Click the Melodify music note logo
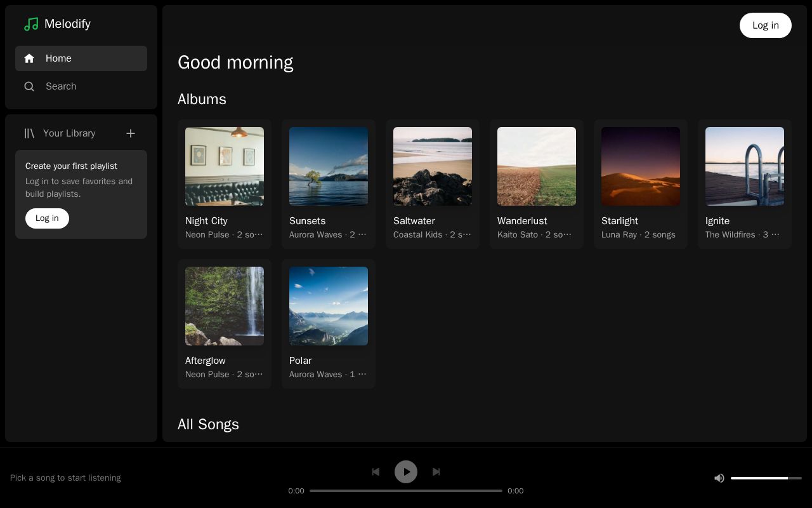The width and height of the screenshot is (812, 508). click(31, 24)
